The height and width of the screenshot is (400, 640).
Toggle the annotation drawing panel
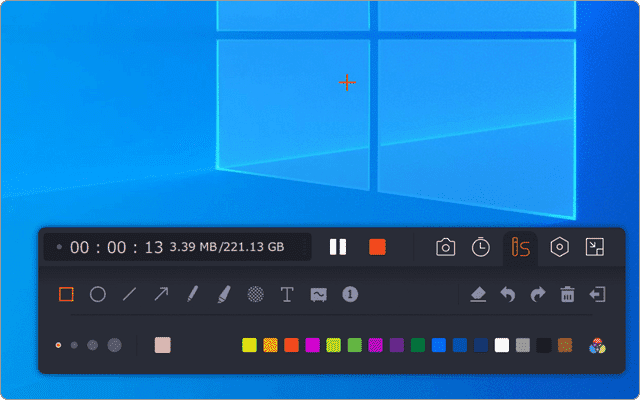coord(519,247)
